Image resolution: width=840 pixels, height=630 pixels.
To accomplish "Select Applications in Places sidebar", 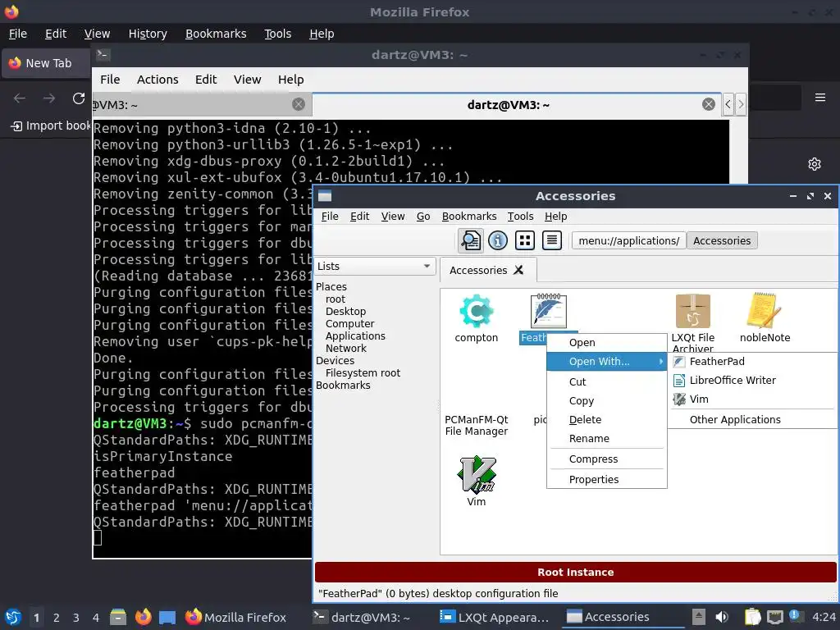I will pyautogui.click(x=355, y=336).
